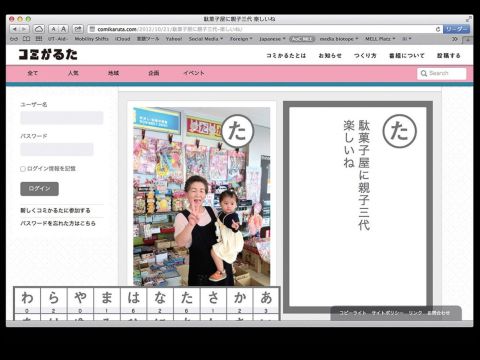This screenshot has height=360, width=480.
Task: Select the 地域 tab in pink bar
Action: [x=113, y=73]
